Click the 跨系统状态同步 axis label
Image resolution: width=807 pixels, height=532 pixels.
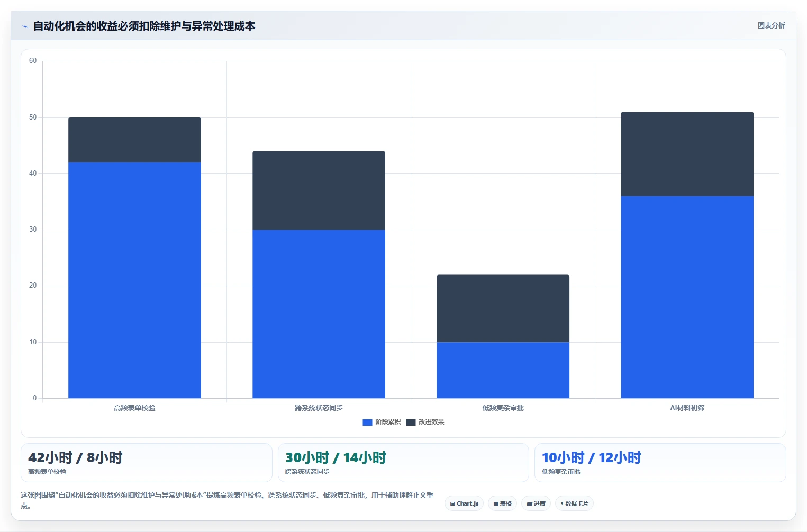(319, 408)
